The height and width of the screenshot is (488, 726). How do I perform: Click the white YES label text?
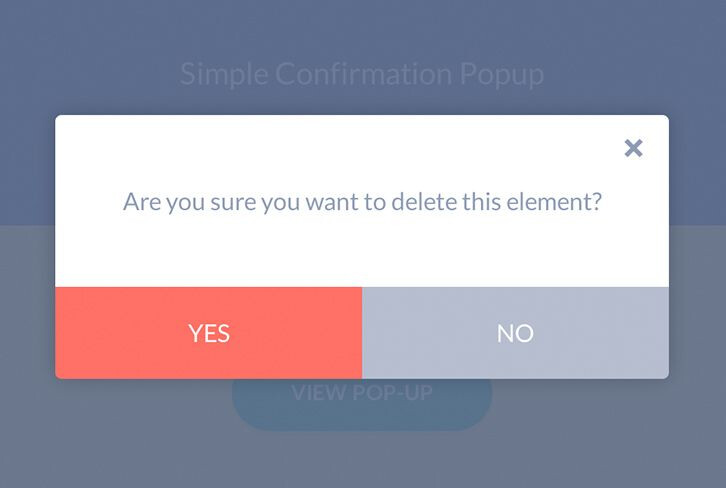(209, 333)
